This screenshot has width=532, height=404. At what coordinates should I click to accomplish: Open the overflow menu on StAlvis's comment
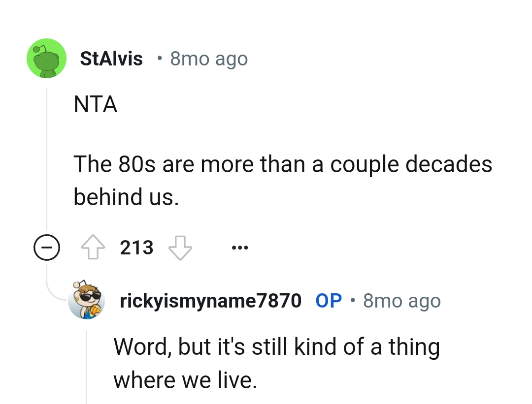[x=240, y=248]
